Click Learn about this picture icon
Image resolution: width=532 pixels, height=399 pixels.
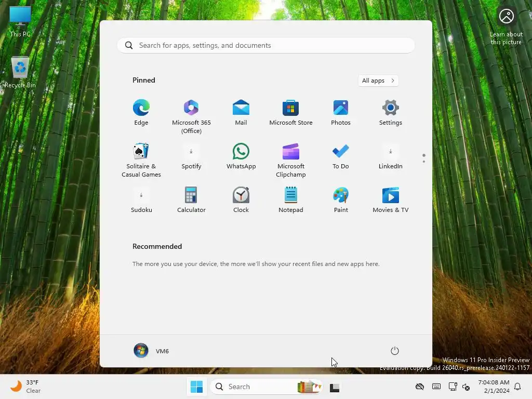coord(506,26)
